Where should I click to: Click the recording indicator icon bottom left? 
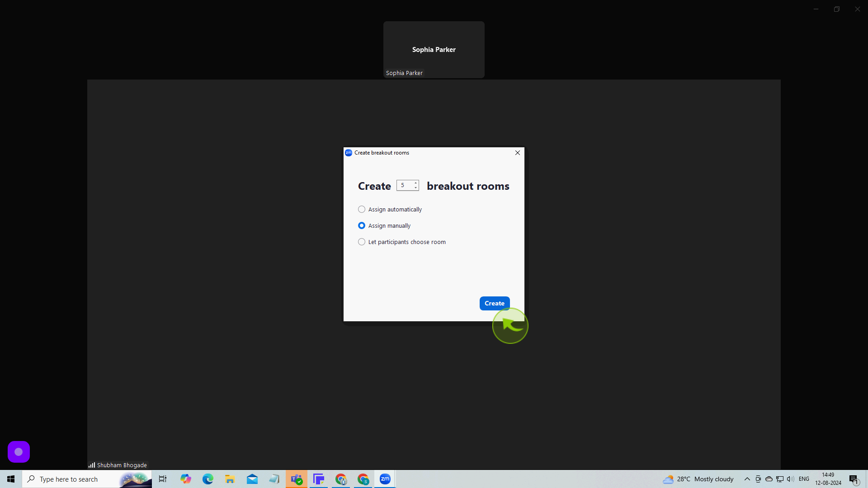pyautogui.click(x=19, y=452)
